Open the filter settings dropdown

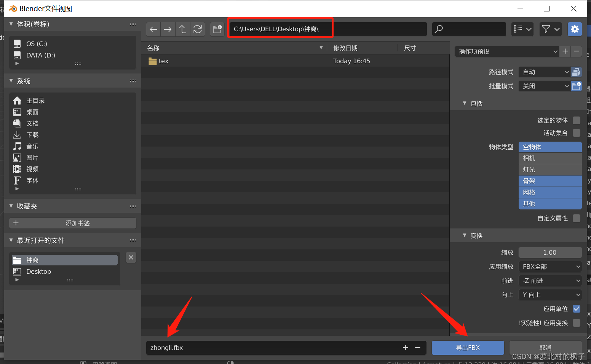pos(551,29)
